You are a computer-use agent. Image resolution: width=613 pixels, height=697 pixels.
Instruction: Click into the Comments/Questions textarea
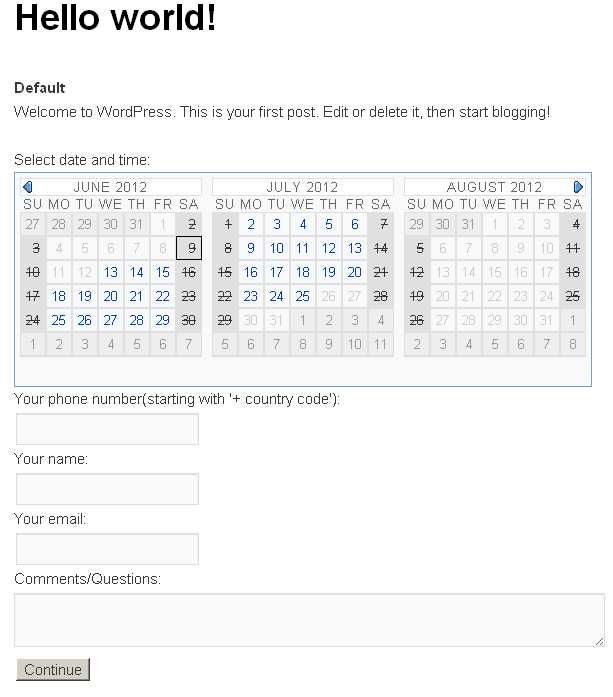309,620
